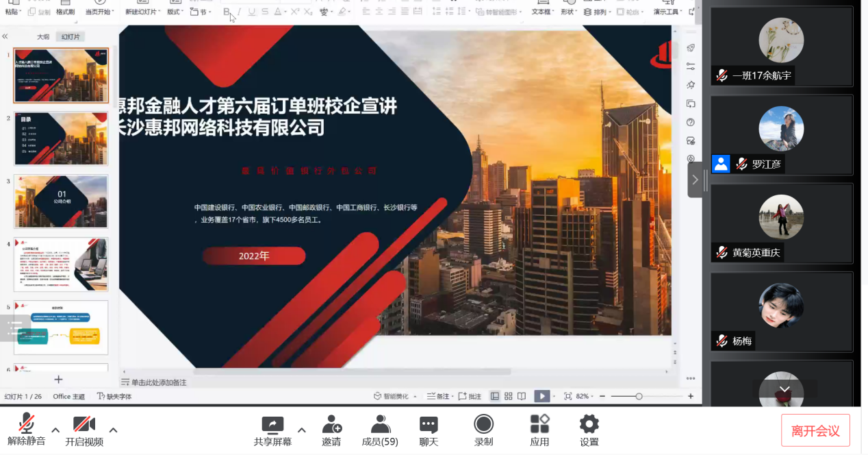Turn on camera via 开启视频
The height and width of the screenshot is (455, 868).
tap(84, 425)
